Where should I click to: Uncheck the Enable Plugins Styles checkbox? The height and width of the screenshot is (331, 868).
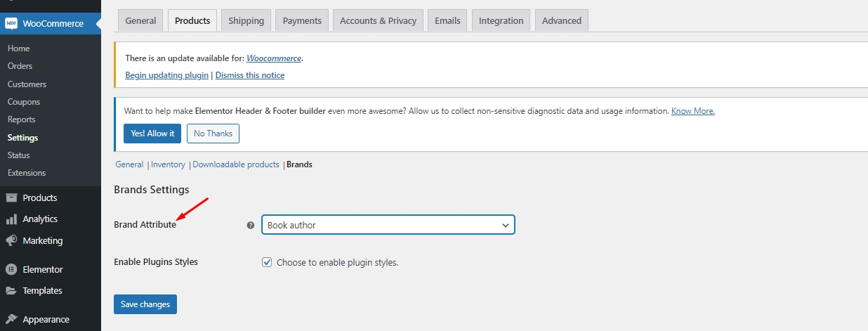coord(267,262)
